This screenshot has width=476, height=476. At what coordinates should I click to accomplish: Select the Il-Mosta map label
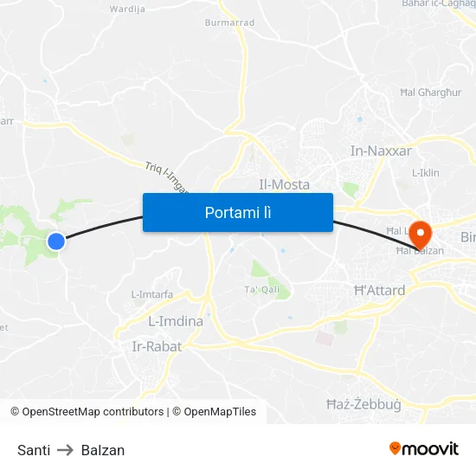pyautogui.click(x=284, y=184)
